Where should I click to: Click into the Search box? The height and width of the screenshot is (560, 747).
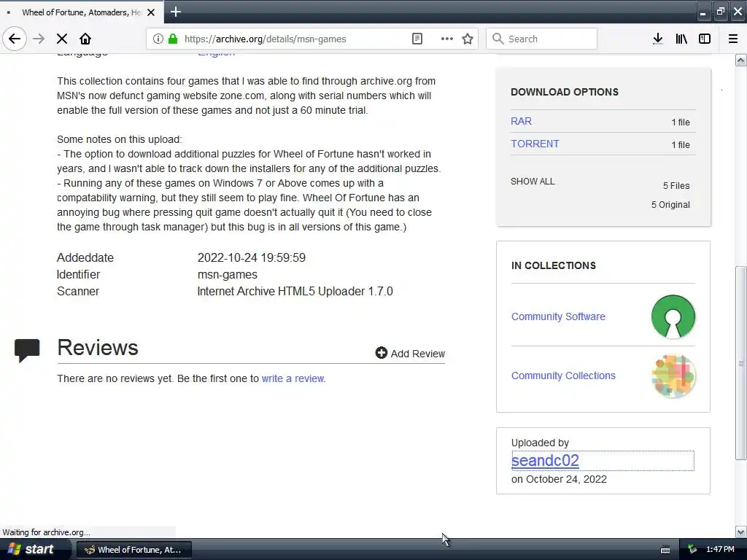pyautogui.click(x=541, y=39)
